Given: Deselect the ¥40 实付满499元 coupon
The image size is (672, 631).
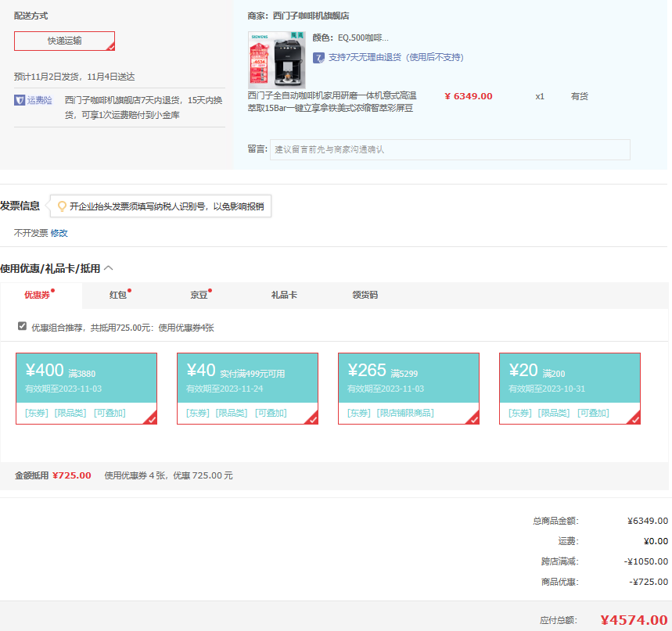Looking at the screenshot, I should click(248, 389).
